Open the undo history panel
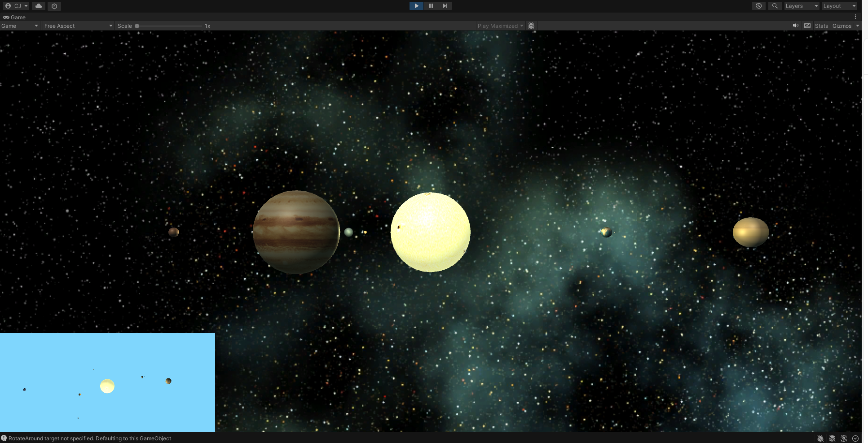Viewport: 868px width, 443px height. [x=759, y=6]
